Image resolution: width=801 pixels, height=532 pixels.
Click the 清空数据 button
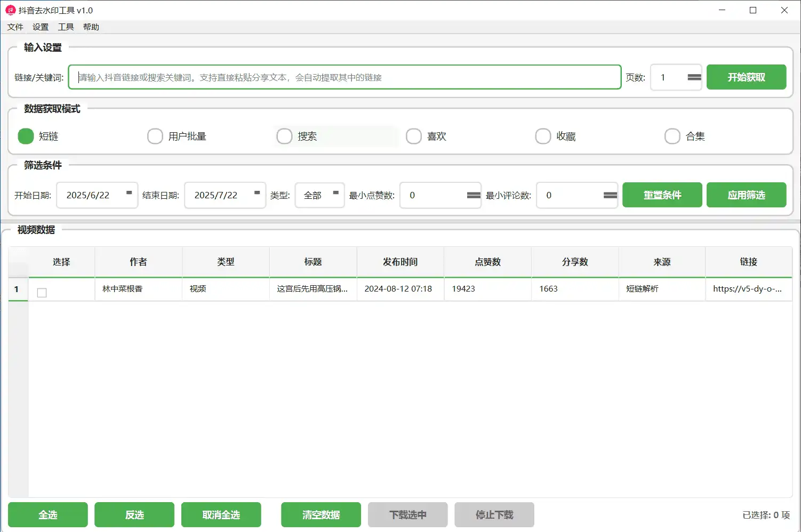coord(321,515)
